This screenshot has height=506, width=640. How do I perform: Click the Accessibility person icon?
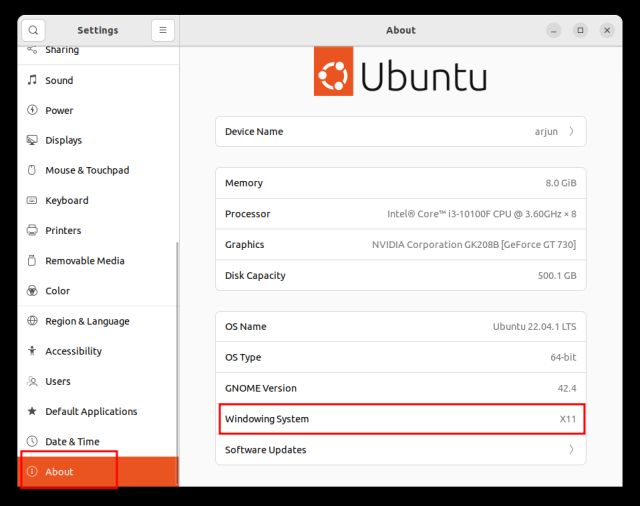click(x=32, y=351)
